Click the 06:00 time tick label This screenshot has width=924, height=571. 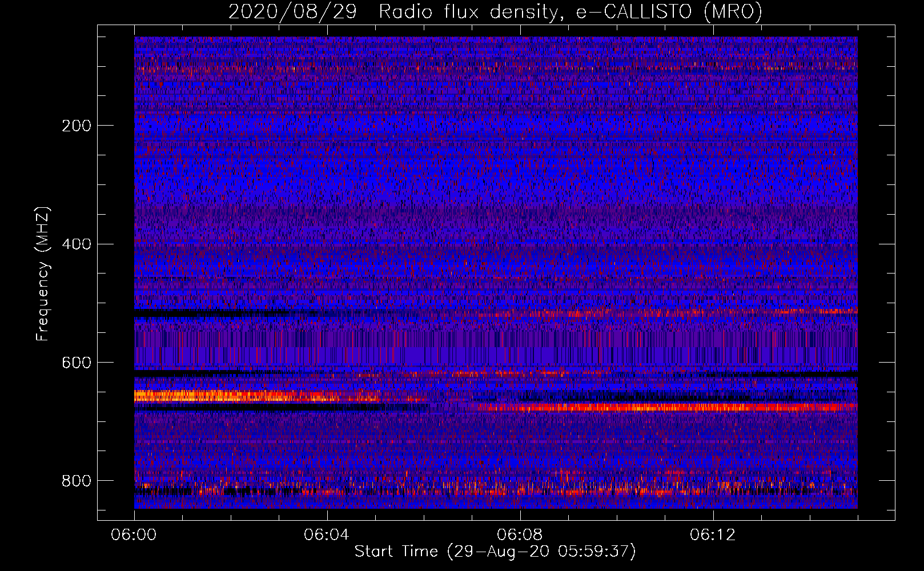(134, 535)
